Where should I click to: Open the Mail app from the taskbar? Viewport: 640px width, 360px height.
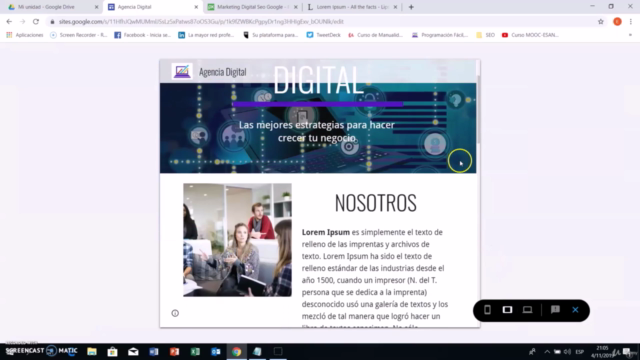[x=133, y=351]
